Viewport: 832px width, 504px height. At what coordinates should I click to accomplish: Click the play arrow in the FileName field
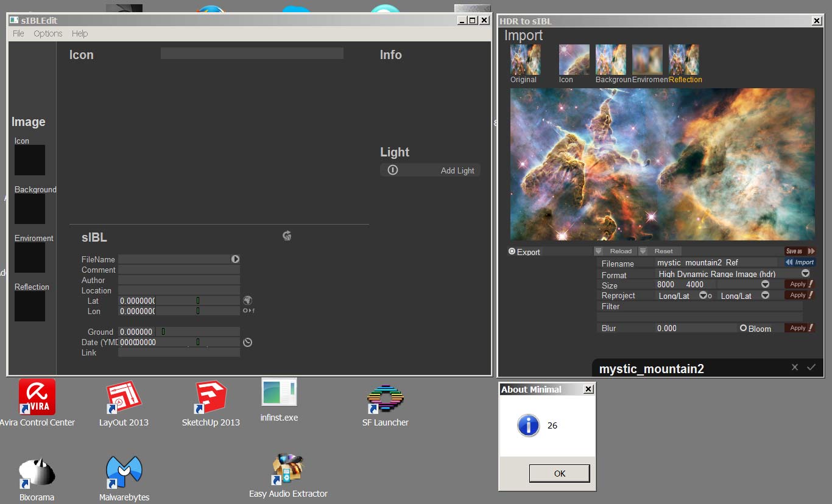[x=235, y=259]
